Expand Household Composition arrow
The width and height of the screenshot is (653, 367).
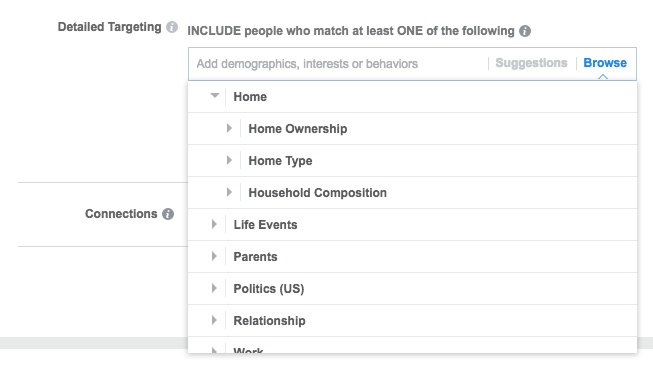229,192
